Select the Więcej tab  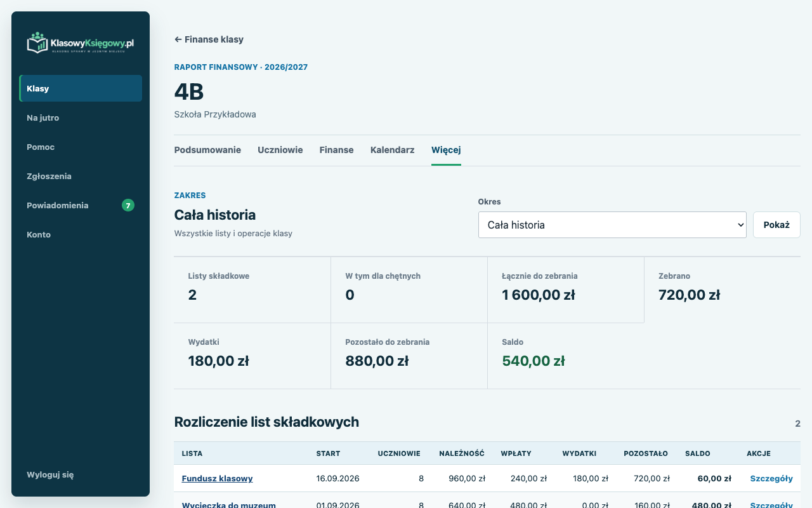[446, 150]
